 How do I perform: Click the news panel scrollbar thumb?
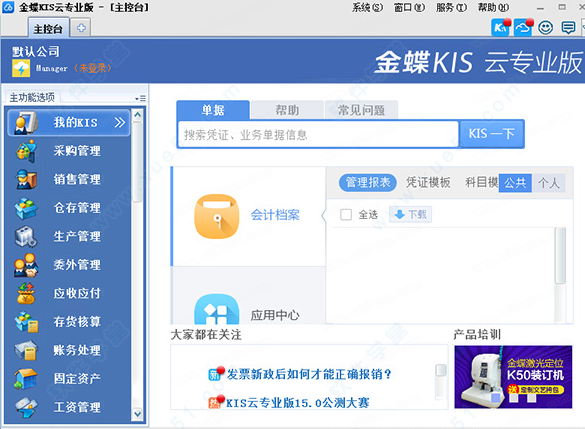click(x=441, y=370)
